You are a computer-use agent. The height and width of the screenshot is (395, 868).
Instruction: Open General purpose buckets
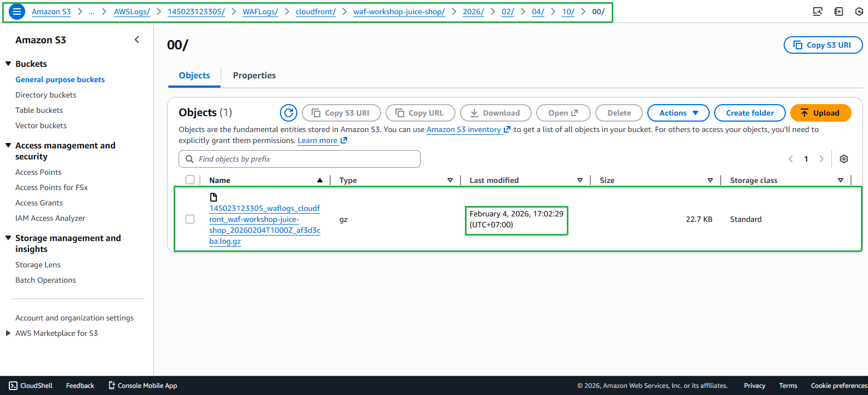(x=60, y=79)
